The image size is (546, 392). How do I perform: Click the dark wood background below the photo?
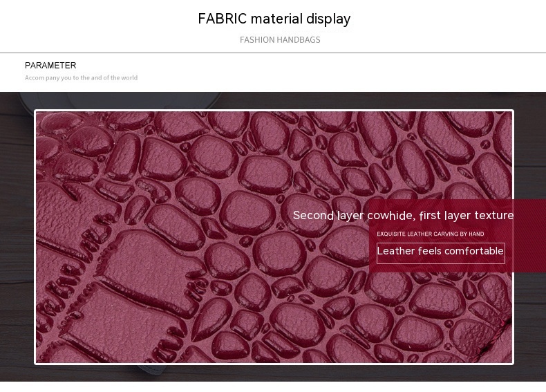tap(276, 373)
